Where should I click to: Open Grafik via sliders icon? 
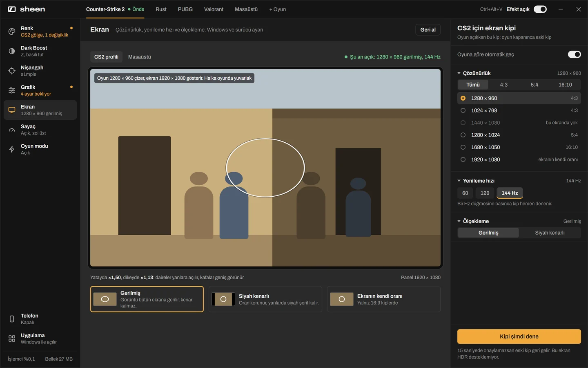(x=12, y=90)
